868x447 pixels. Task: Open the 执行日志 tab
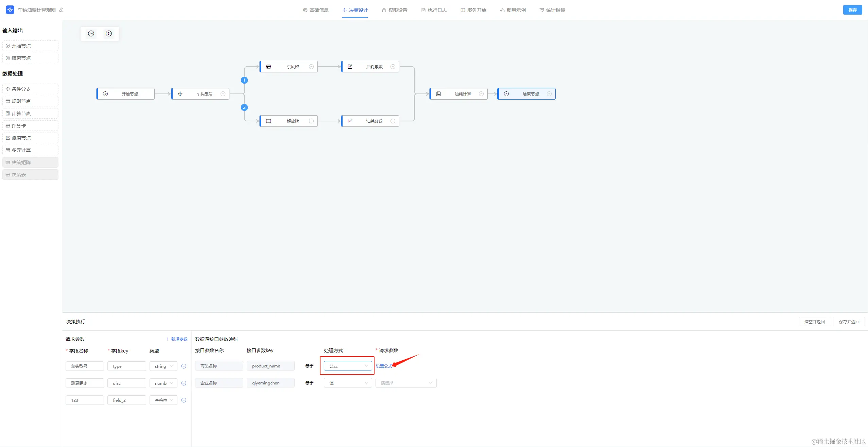coord(434,10)
